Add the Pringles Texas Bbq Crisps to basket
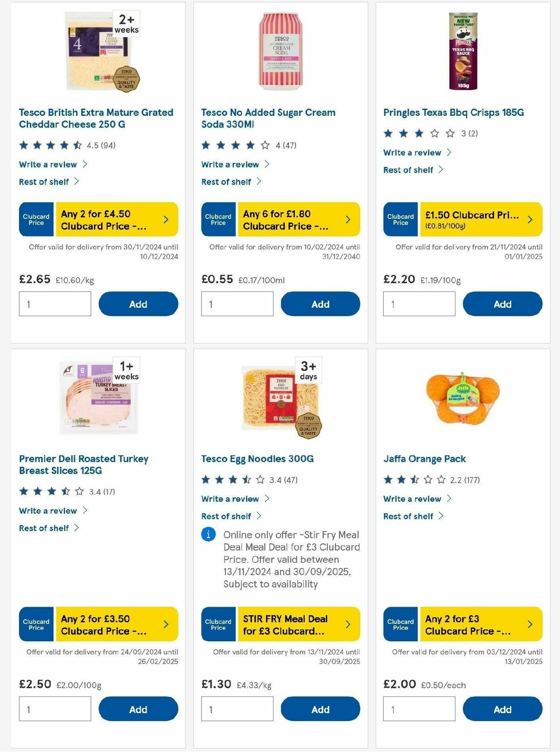The image size is (560, 752). 502,304
